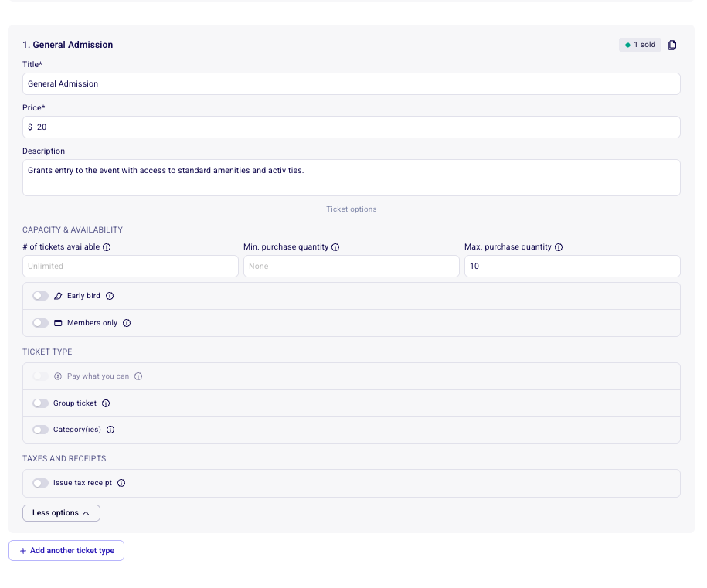Click the tickets available Unlimited field
The width and height of the screenshot is (707, 588).
tap(131, 266)
